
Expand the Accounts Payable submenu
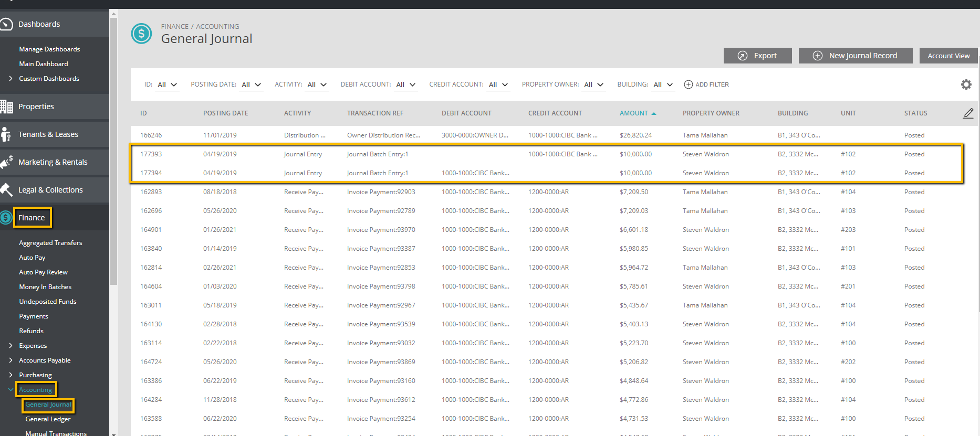pos(11,360)
